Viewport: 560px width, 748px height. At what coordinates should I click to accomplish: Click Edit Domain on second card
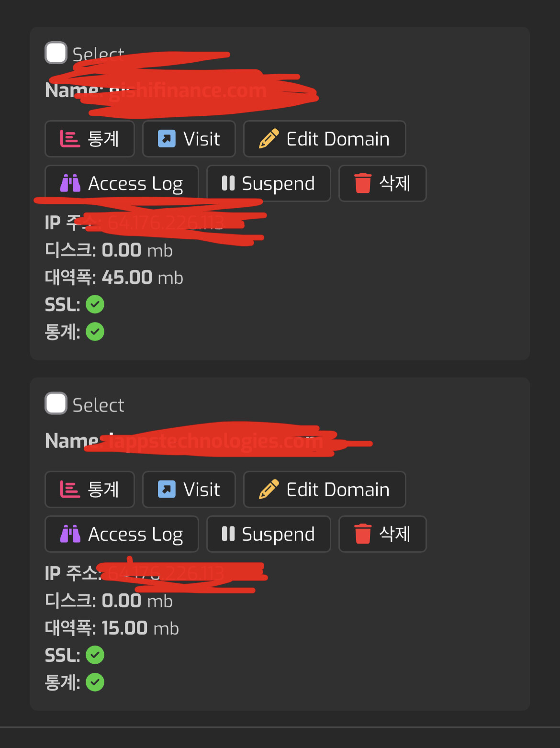325,490
